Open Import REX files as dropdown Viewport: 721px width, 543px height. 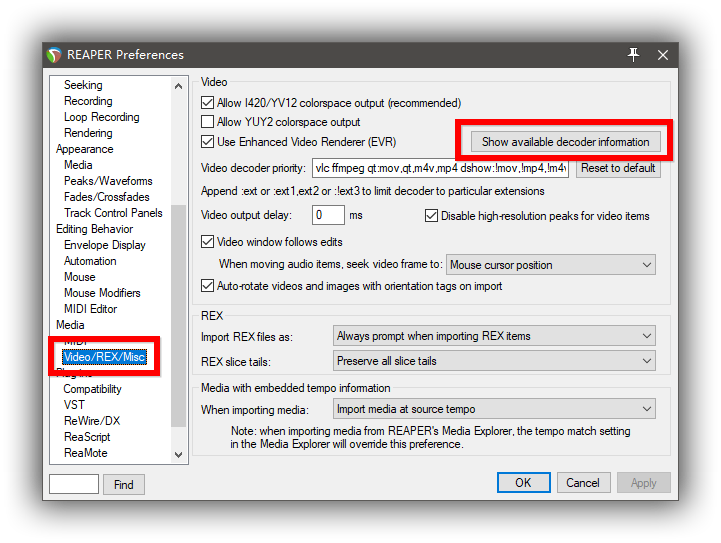coord(494,336)
